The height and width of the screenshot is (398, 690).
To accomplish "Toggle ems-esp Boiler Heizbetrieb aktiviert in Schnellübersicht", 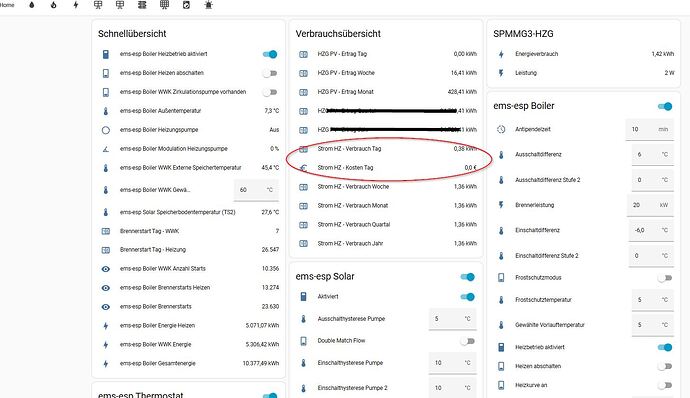I will 270,54.
